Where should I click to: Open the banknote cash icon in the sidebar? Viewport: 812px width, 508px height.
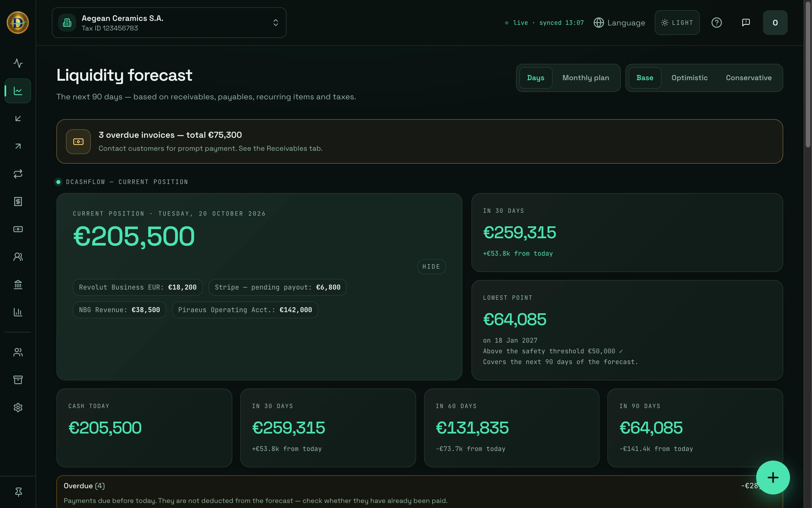pos(18,229)
